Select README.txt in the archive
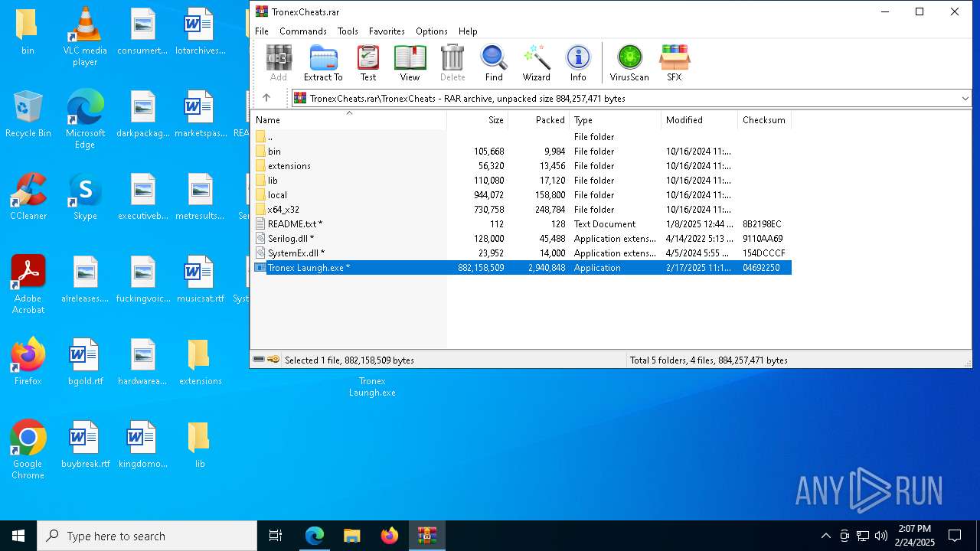This screenshot has width=980, height=551. point(521,224)
